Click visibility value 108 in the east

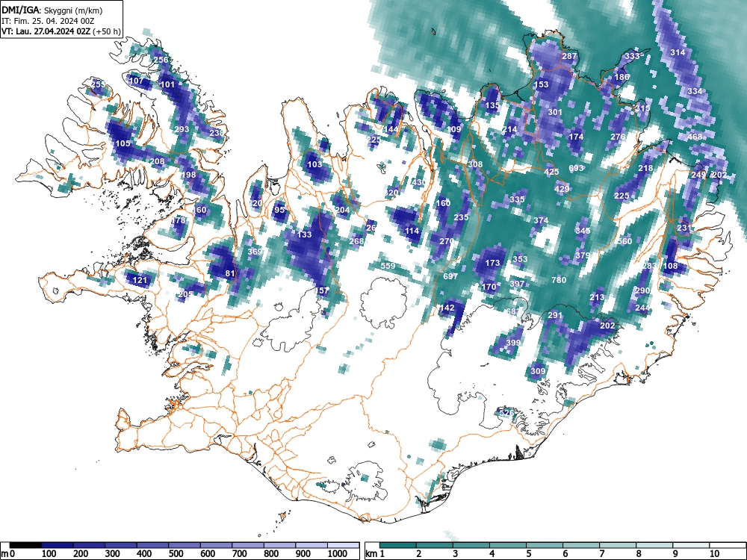point(670,266)
